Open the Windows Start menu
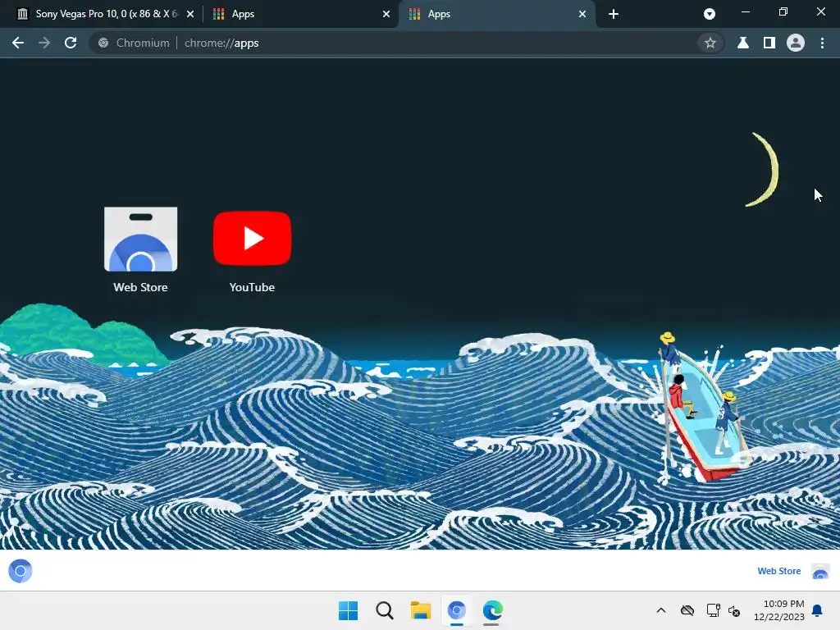 pyautogui.click(x=348, y=610)
